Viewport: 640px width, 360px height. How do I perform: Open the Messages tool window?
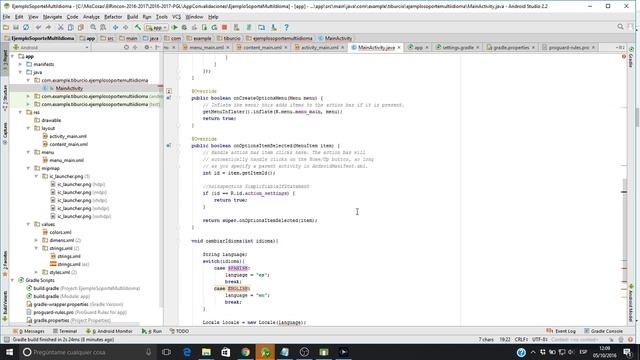[x=29, y=331]
